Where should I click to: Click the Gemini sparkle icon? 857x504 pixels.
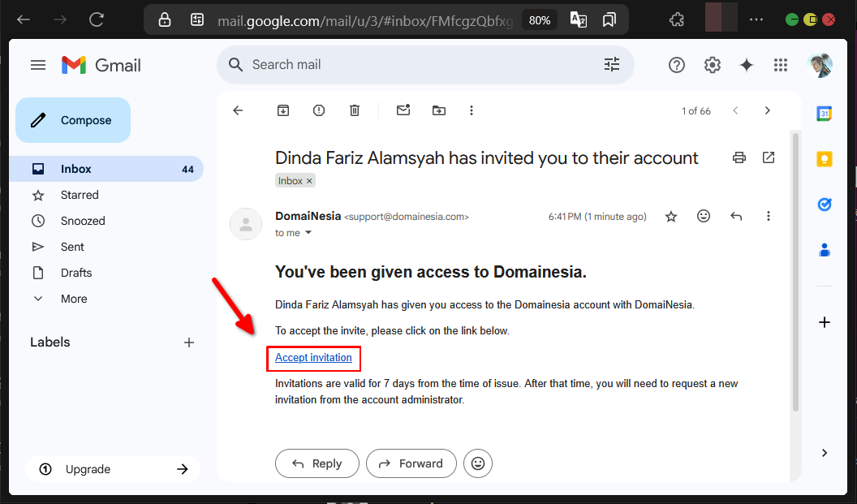tap(746, 65)
